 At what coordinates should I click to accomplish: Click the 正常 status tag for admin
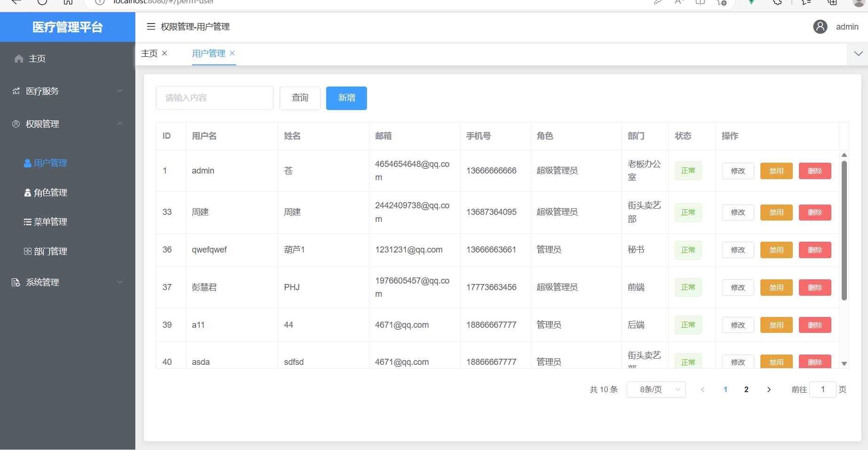coord(688,171)
